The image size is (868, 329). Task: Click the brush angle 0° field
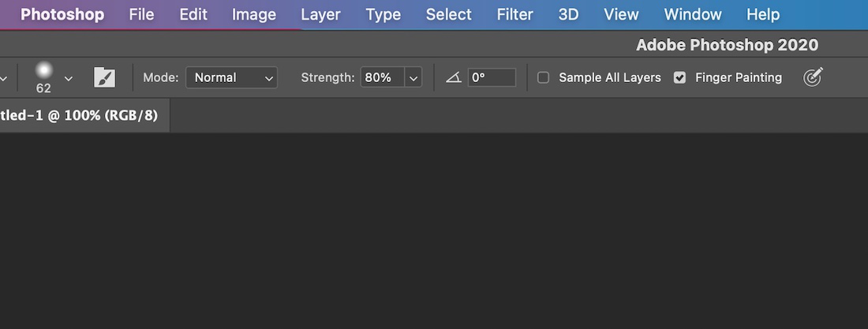tap(492, 77)
